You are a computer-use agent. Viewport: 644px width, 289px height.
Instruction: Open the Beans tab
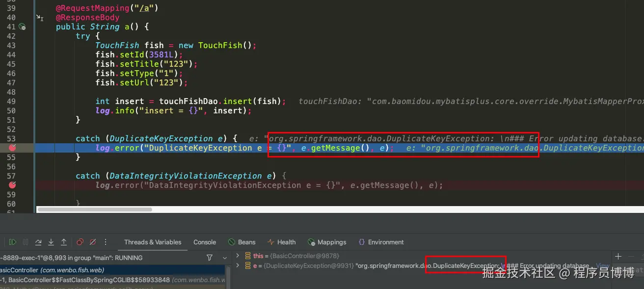coord(241,242)
